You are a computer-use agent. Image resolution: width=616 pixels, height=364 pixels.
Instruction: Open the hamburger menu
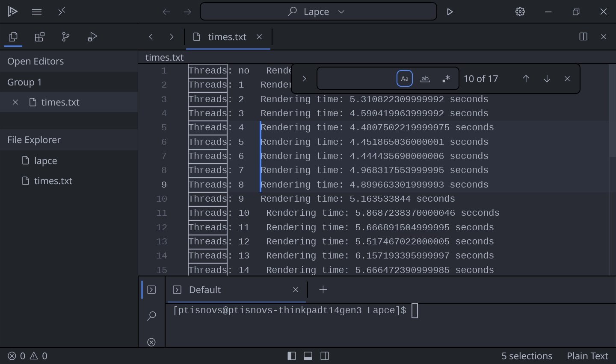(x=37, y=12)
